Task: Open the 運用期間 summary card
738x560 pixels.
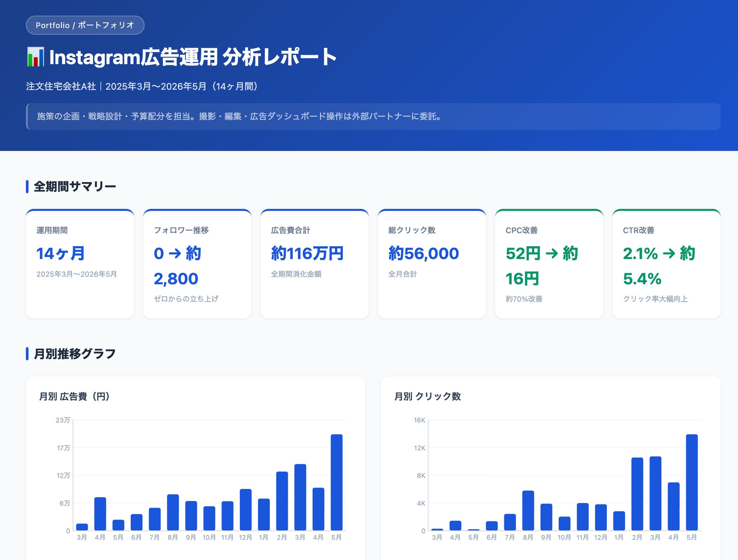Action: coord(80,264)
